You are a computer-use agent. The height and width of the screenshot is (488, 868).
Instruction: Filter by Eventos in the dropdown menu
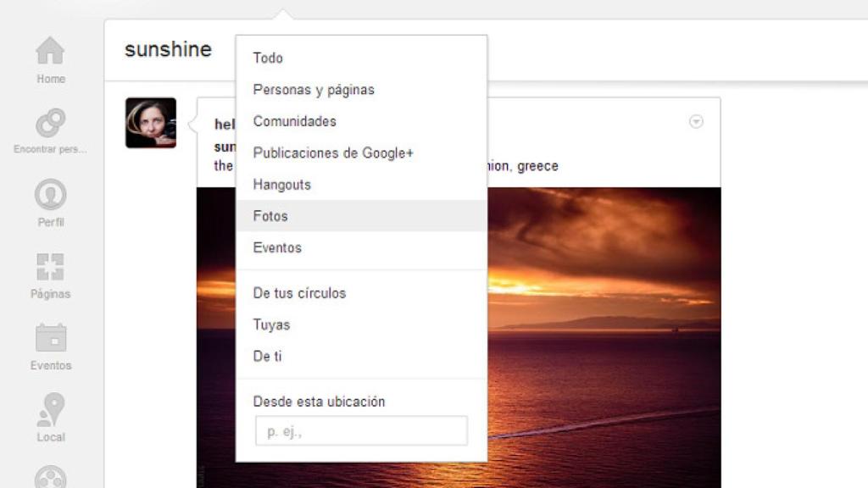pyautogui.click(x=275, y=247)
